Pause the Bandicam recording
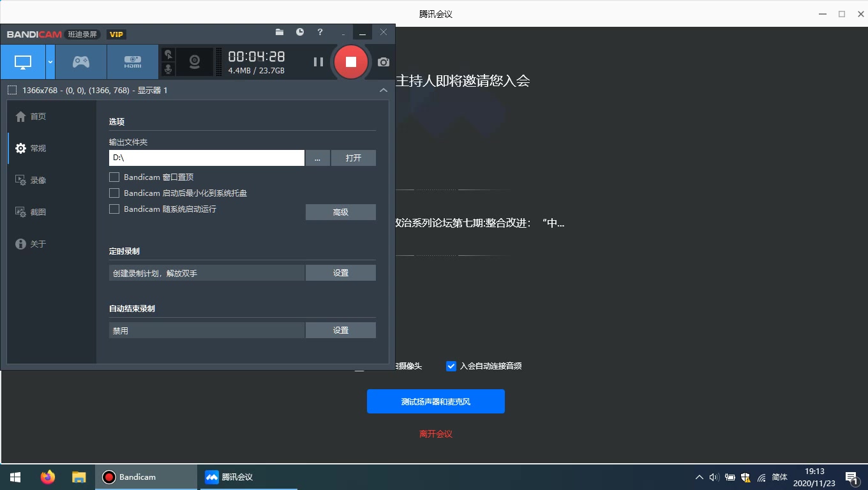Image resolution: width=868 pixels, height=490 pixels. (x=318, y=62)
